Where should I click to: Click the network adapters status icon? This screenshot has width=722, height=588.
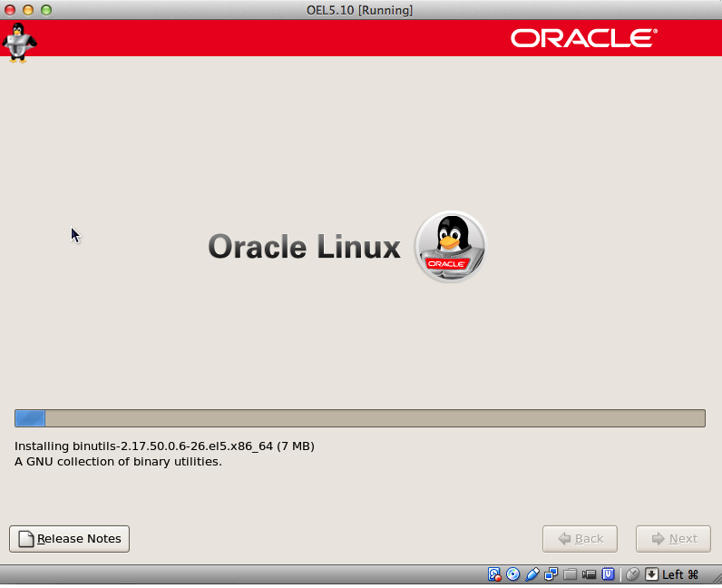(551, 574)
